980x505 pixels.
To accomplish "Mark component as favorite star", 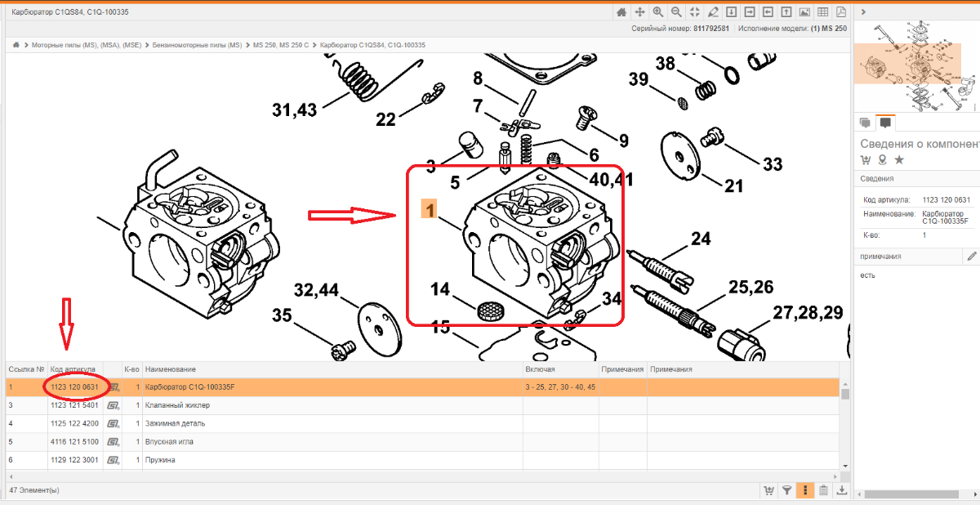I will [x=899, y=159].
